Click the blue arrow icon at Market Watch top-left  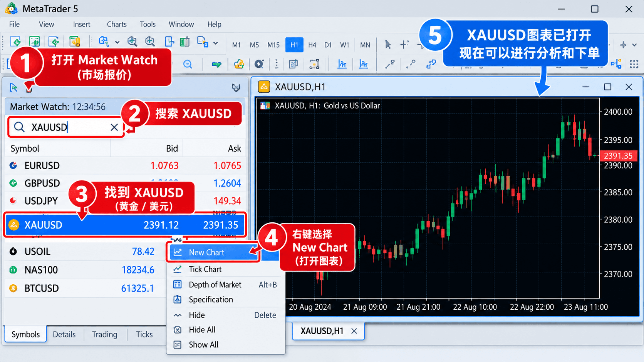(x=13, y=88)
